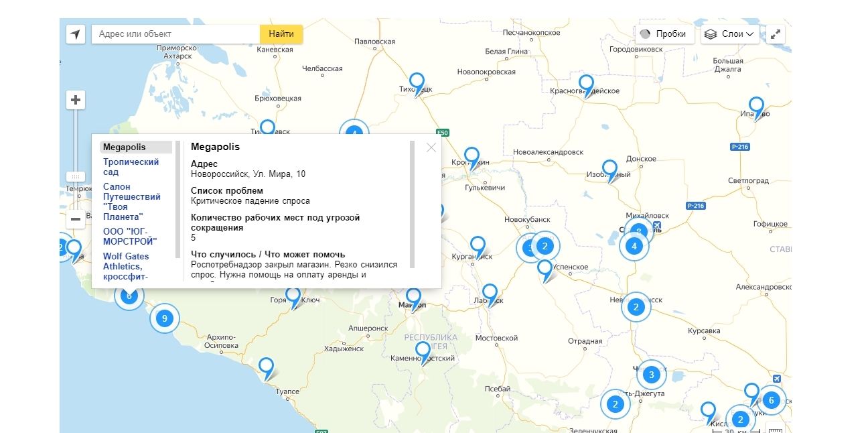Click the geolocation arrow icon
The height and width of the screenshot is (433, 868).
coord(76,34)
